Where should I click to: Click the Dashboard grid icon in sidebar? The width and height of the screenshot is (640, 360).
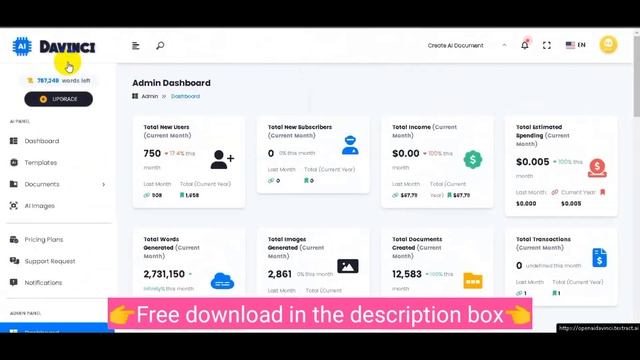13,141
